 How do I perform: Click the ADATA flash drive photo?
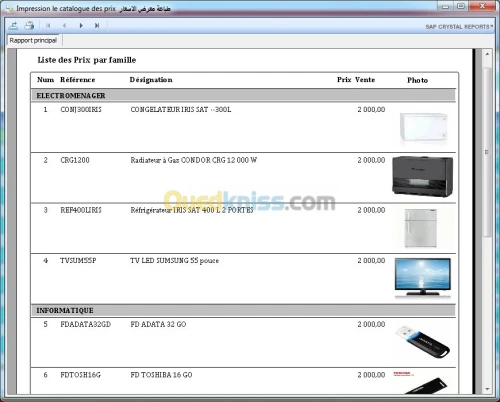[423, 342]
